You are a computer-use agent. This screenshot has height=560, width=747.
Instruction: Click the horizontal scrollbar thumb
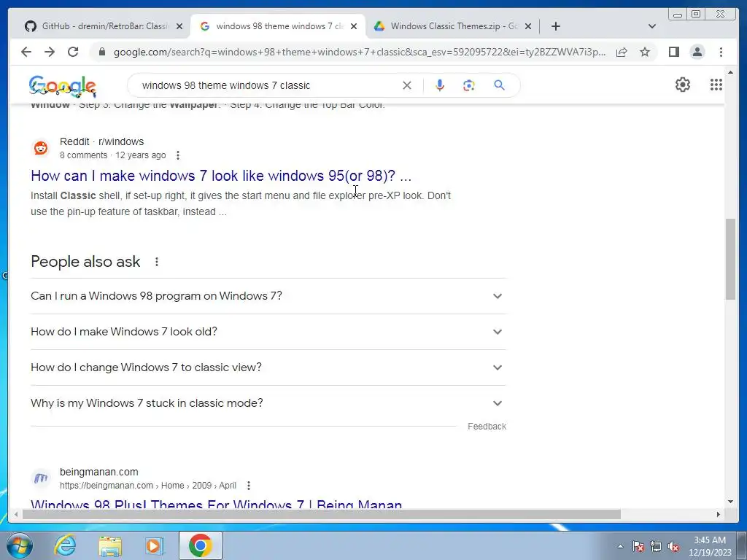(322, 514)
